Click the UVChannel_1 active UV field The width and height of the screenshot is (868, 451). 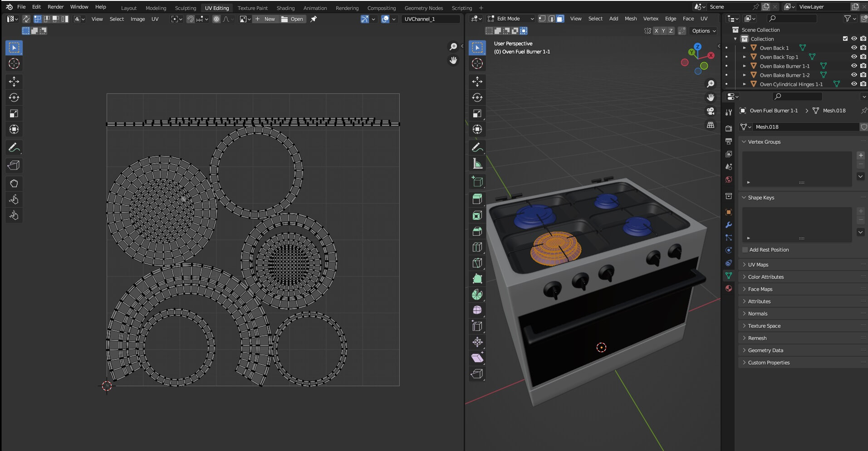[431, 19]
